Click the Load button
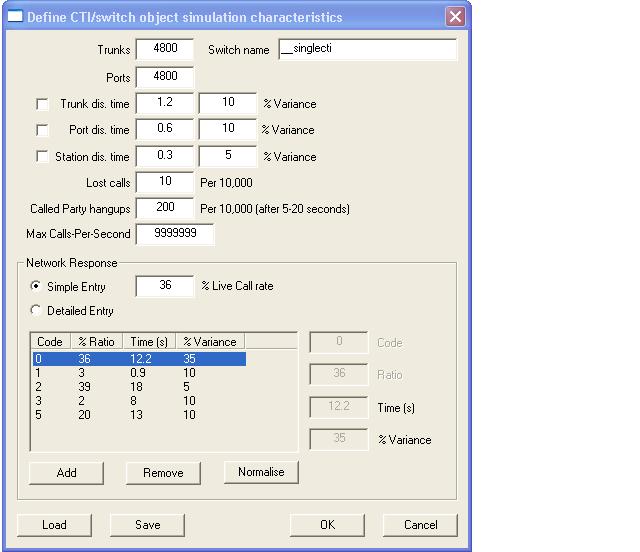The width and height of the screenshot is (640, 552). pyautogui.click(x=54, y=525)
